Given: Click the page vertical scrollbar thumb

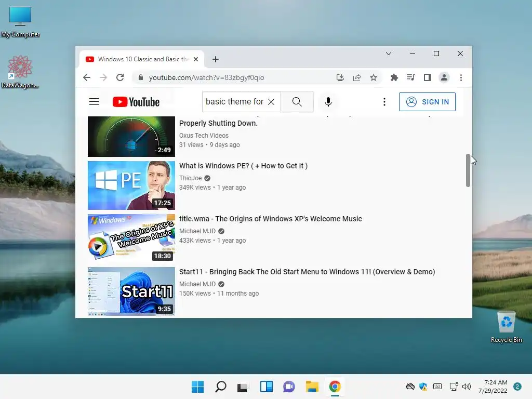Looking at the screenshot, I should [x=468, y=170].
